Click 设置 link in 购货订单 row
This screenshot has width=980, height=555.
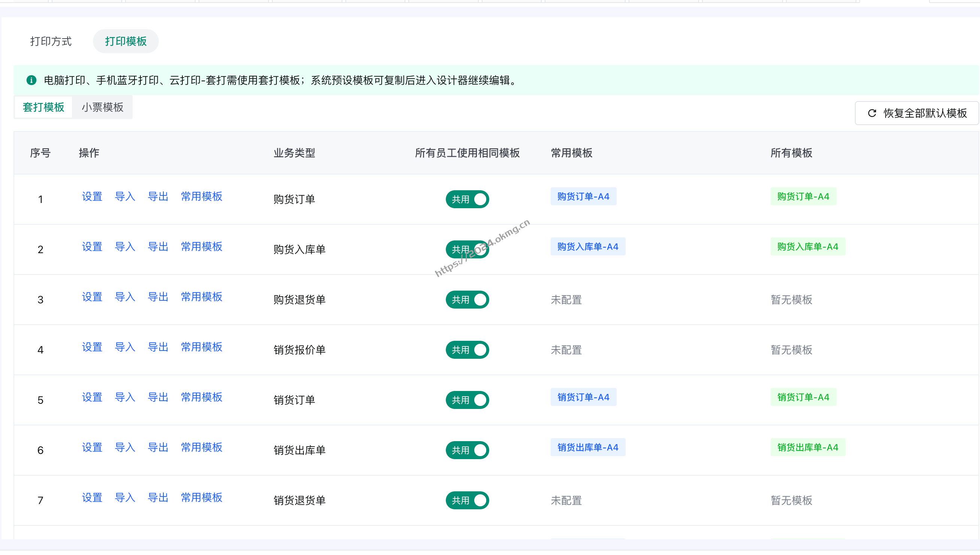92,196
